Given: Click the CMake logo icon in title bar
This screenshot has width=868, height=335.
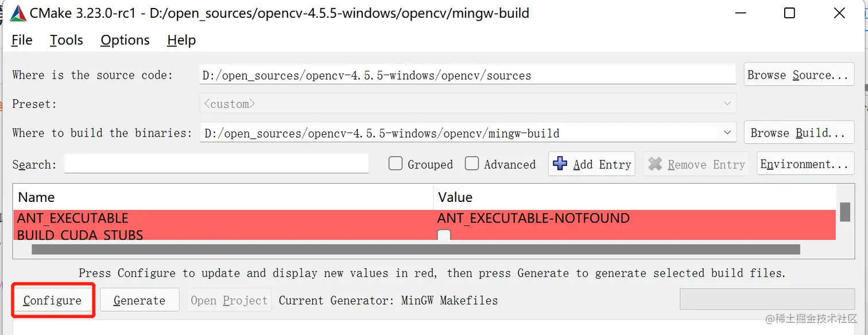Looking at the screenshot, I should (18, 13).
